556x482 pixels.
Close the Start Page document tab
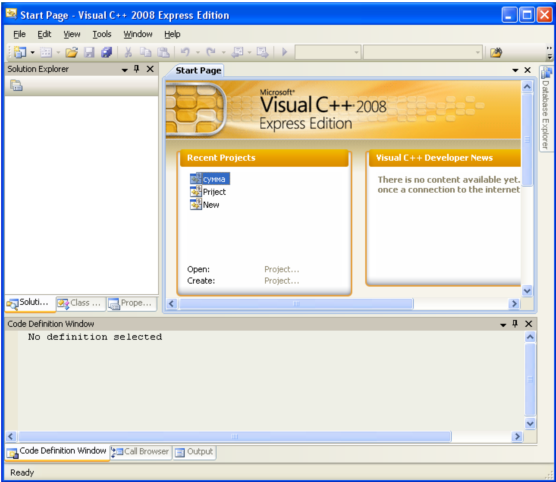tap(528, 70)
